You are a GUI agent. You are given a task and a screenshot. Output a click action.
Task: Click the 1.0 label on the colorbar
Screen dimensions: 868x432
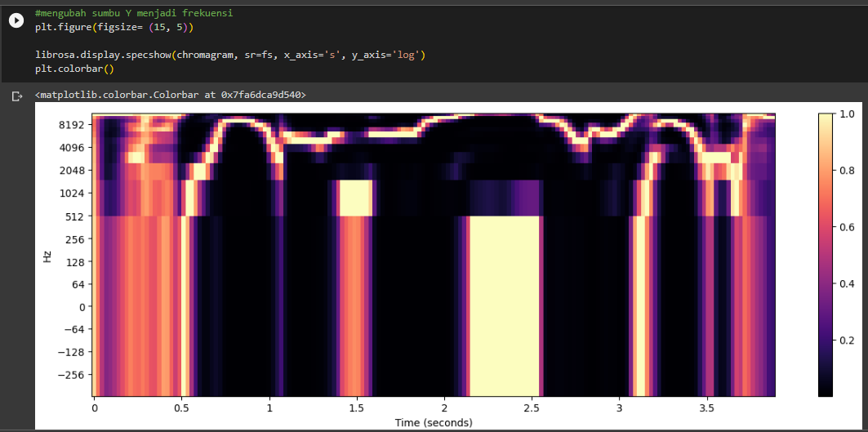847,114
